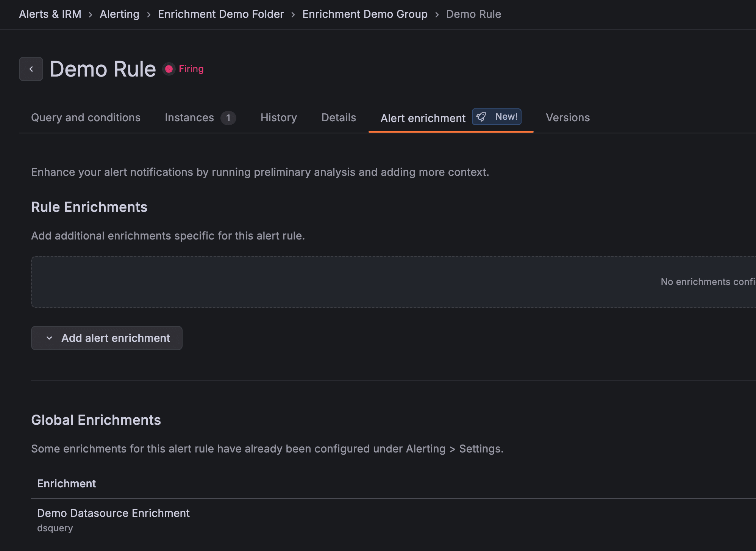Click the Enrichment column header
Image resolution: width=756 pixels, height=551 pixels.
[66, 484]
